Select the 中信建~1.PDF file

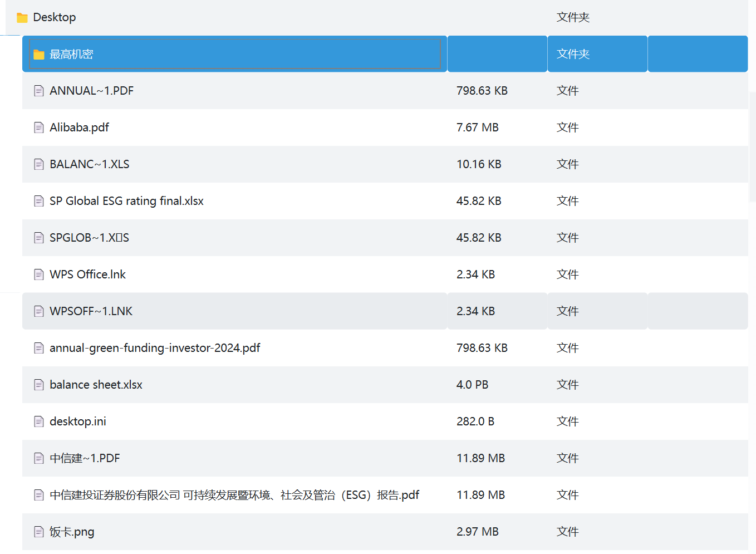coord(85,459)
